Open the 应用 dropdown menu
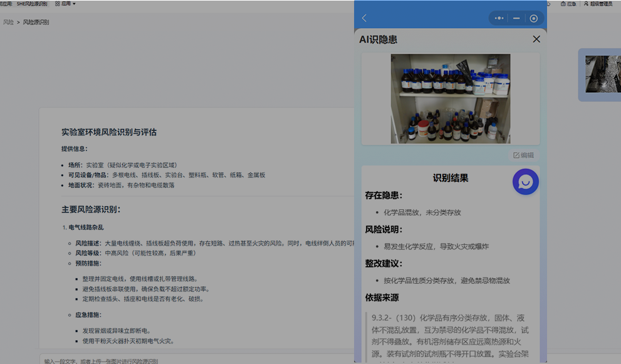Image resolution: width=621 pixels, height=364 pixels. (65, 4)
